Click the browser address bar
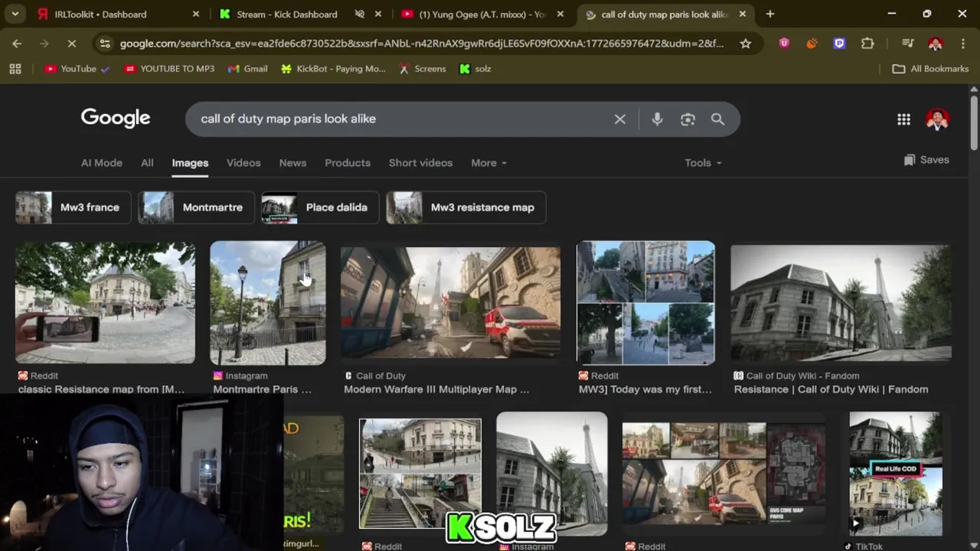This screenshot has width=980, height=551. (x=421, y=44)
